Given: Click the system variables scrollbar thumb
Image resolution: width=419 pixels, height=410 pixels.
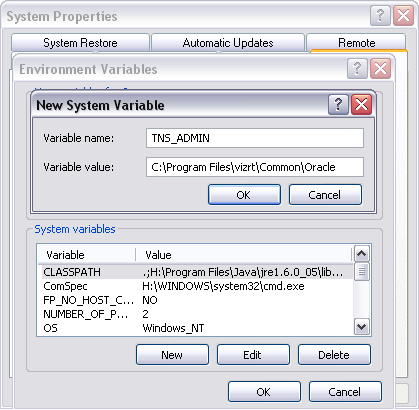Looking at the screenshot, I should (362, 272).
